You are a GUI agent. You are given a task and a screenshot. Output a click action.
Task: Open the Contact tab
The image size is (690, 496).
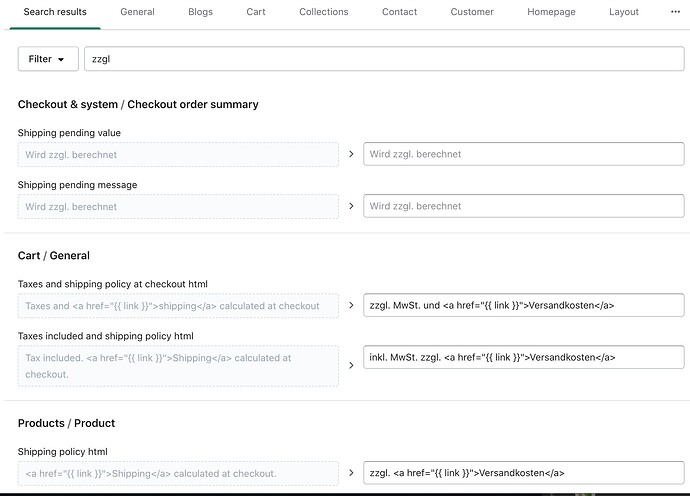pyautogui.click(x=399, y=12)
